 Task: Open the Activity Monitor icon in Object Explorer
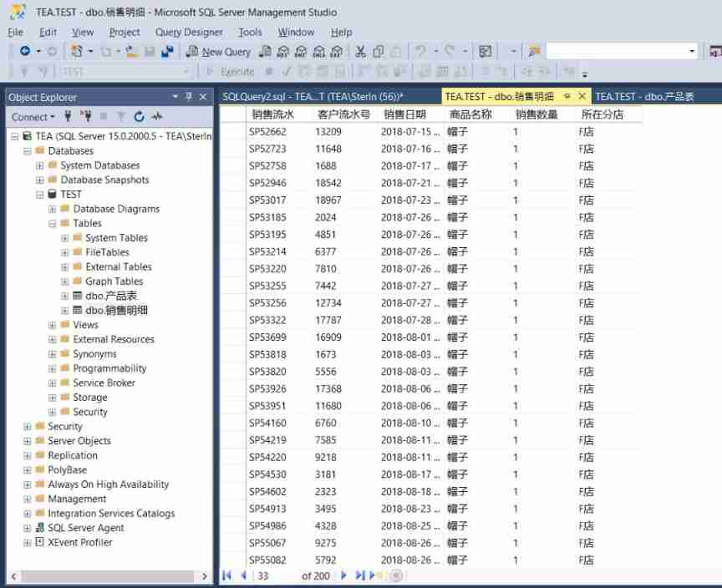click(157, 117)
